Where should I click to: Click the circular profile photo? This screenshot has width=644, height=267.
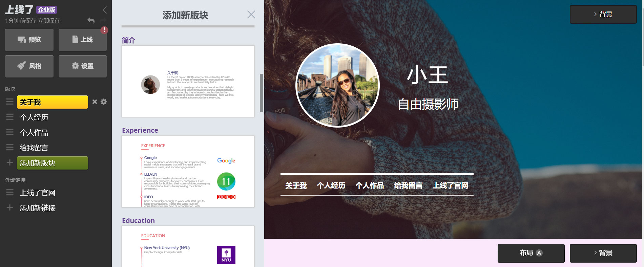pos(337,85)
